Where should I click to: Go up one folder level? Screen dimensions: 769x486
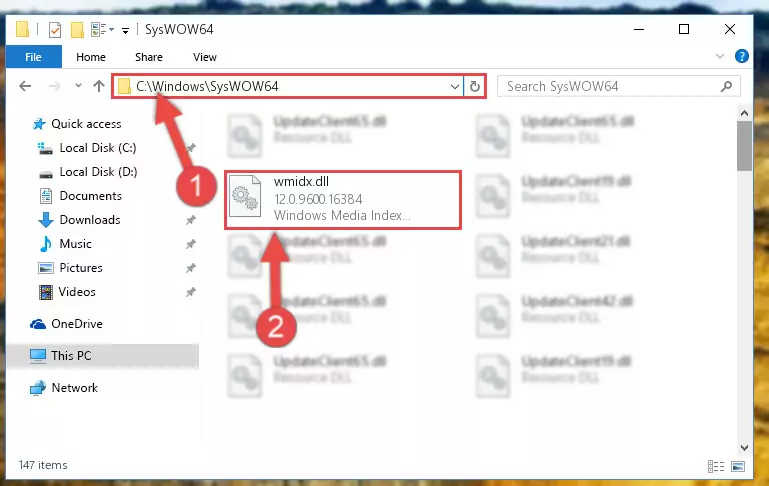click(99, 86)
